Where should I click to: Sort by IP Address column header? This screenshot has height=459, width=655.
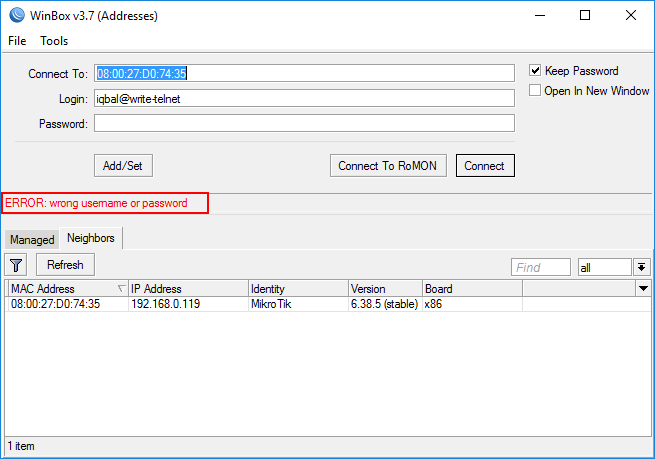[x=188, y=289]
